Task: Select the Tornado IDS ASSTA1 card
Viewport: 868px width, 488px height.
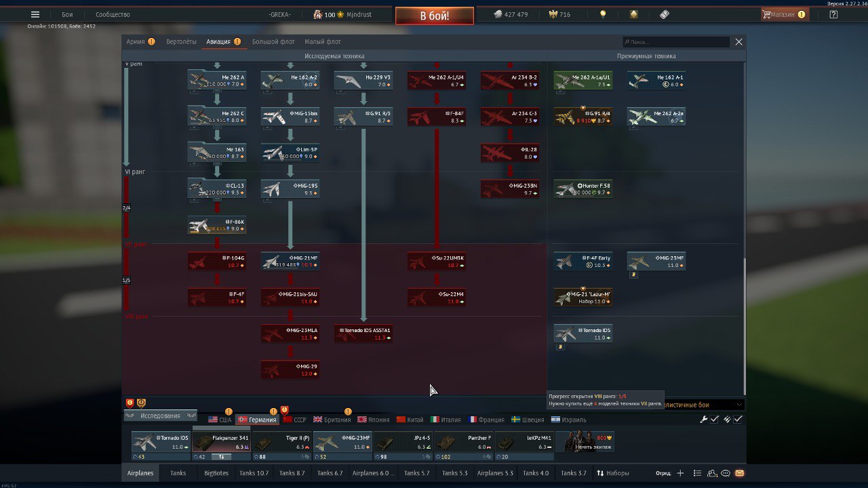Action: click(x=363, y=333)
